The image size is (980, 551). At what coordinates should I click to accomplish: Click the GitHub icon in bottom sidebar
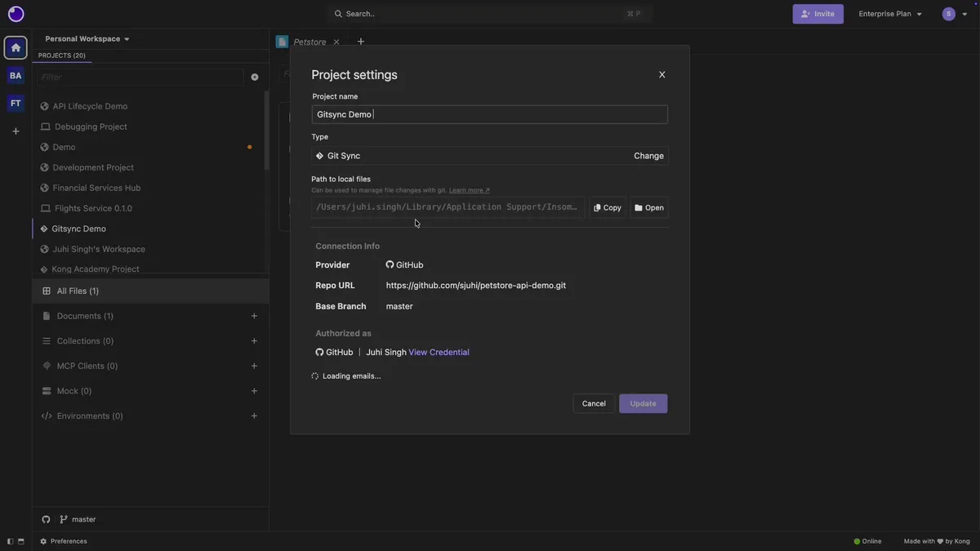[46, 519]
